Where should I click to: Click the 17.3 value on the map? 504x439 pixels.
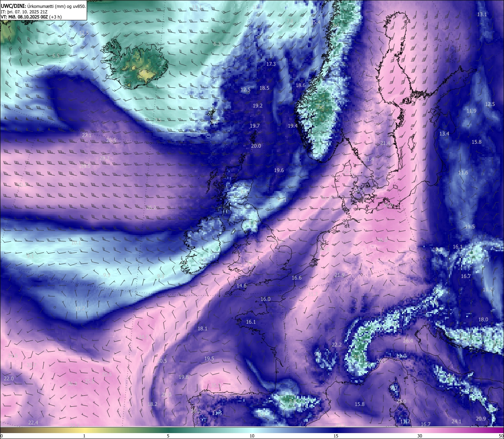271,64
